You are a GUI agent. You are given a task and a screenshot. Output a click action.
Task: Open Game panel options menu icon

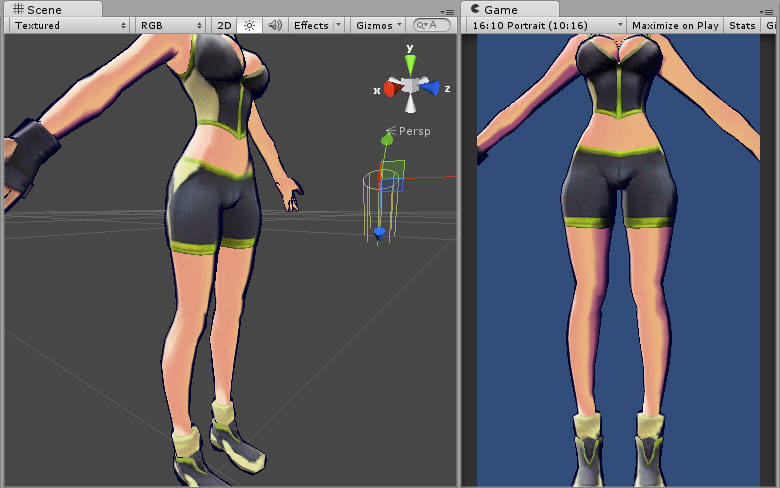pyautogui.click(x=766, y=11)
